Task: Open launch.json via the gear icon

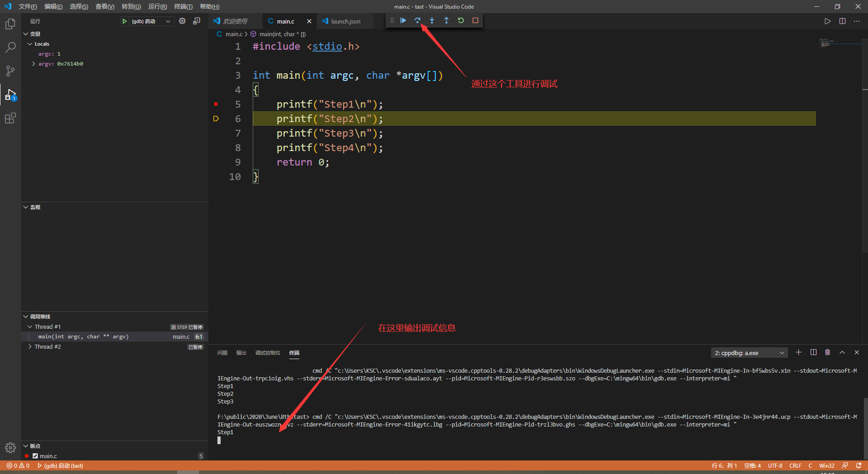Action: coord(182,21)
